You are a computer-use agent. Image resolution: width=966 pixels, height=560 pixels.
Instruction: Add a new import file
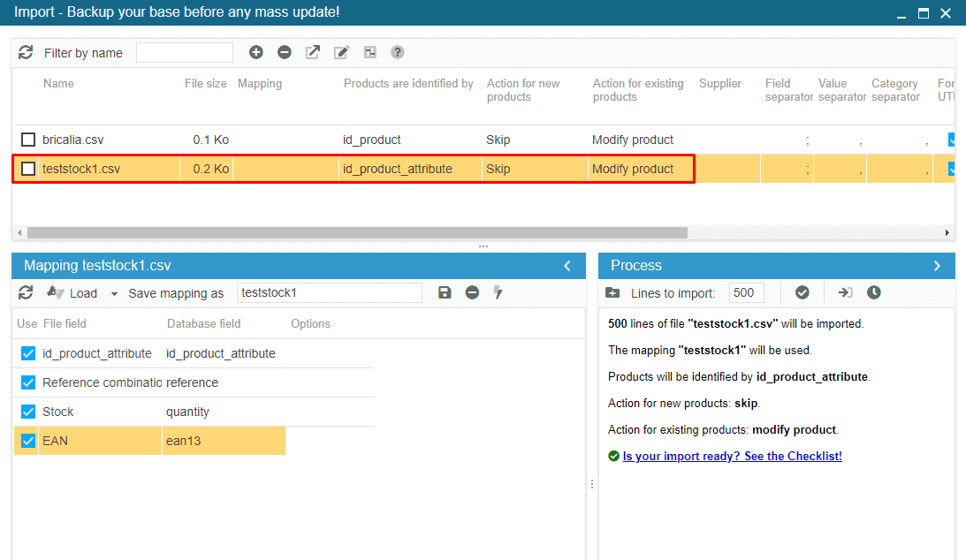[x=255, y=52]
